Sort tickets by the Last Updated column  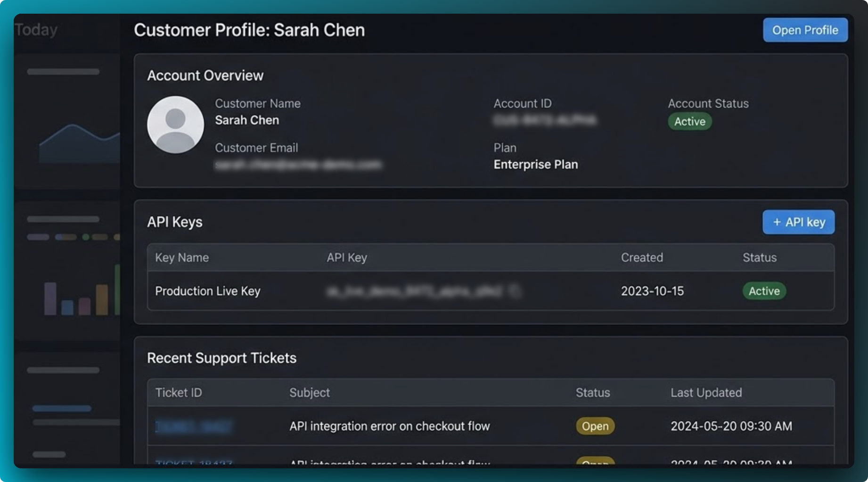point(706,392)
